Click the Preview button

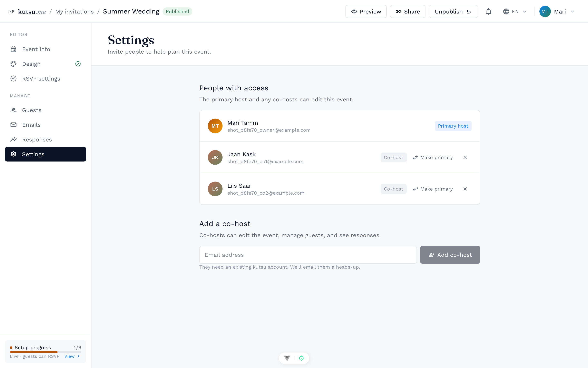click(366, 11)
